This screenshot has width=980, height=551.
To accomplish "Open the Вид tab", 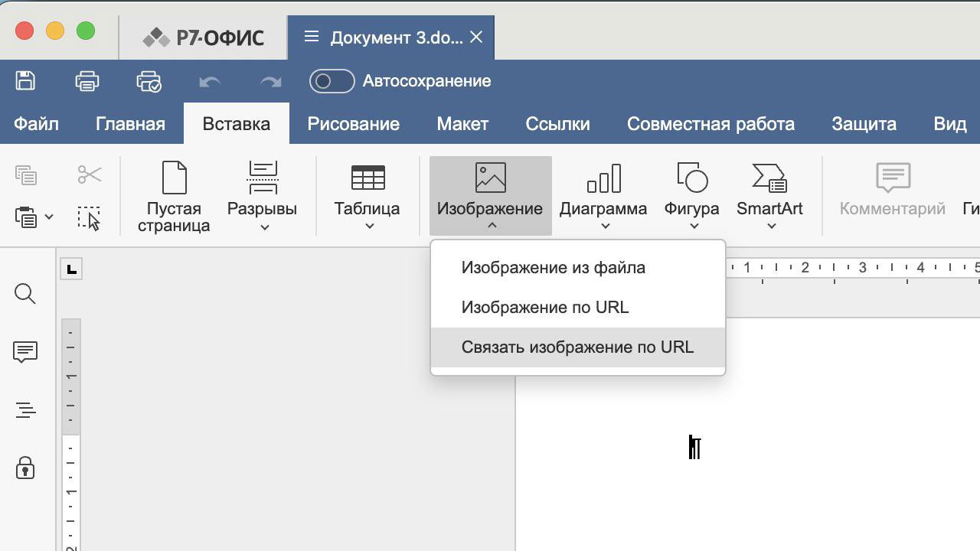I will click(950, 124).
